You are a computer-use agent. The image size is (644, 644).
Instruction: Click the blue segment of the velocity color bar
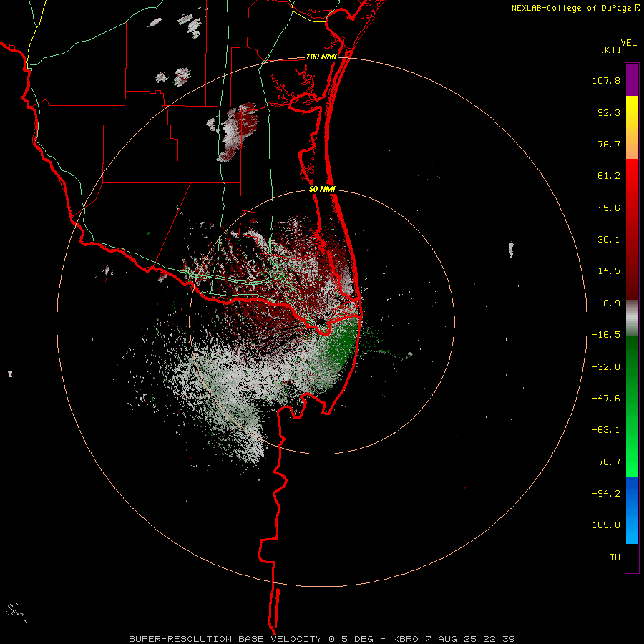click(x=632, y=510)
